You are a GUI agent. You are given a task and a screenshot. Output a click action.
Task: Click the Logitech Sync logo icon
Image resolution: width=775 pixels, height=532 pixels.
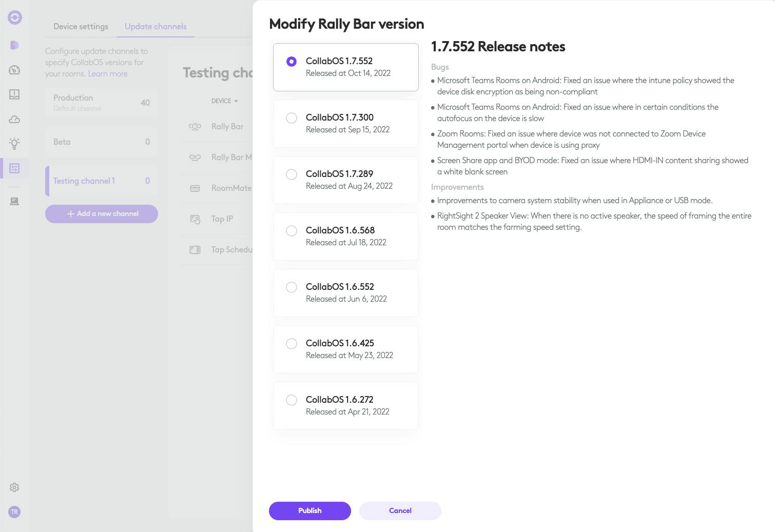click(x=15, y=17)
